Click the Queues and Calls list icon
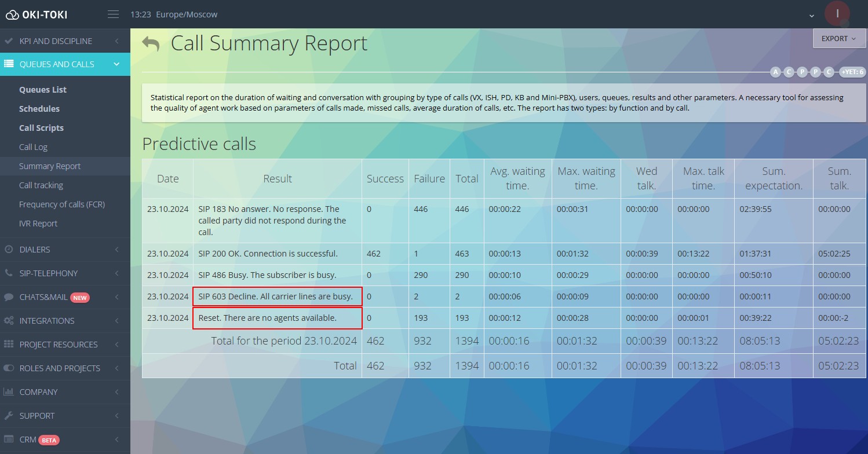Image resolution: width=868 pixels, height=454 pixels. [x=9, y=64]
